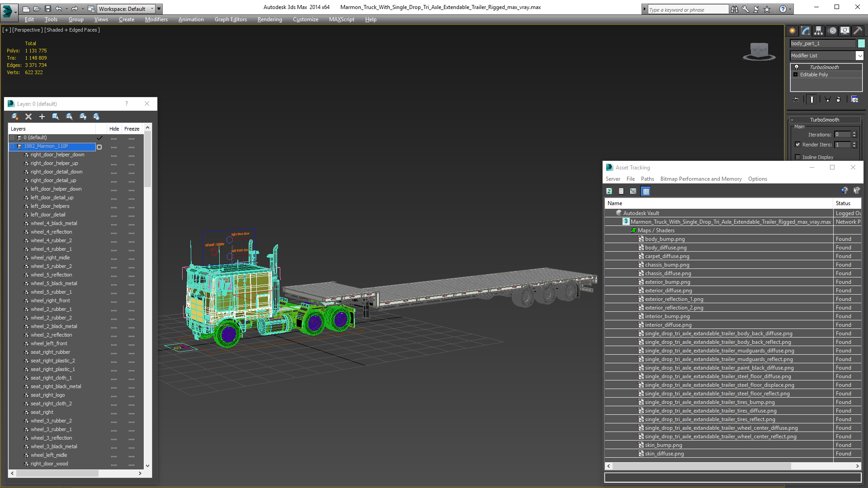This screenshot has height=488, width=868.
Task: Click the Status column header
Action: tap(847, 203)
